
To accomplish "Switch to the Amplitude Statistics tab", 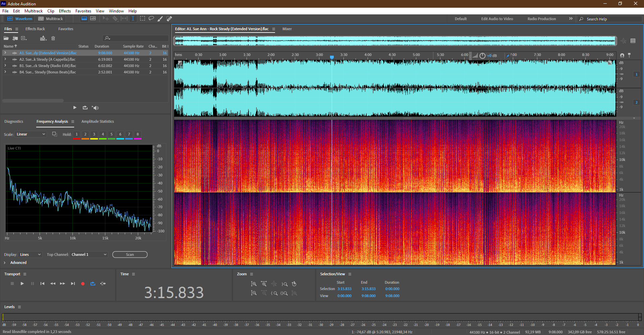I will point(98,121).
